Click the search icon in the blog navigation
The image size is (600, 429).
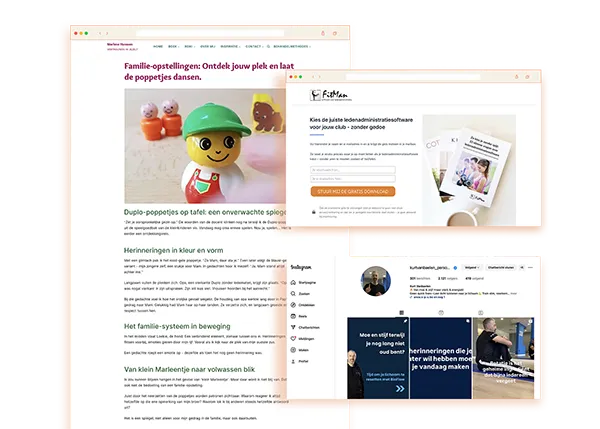click(268, 46)
